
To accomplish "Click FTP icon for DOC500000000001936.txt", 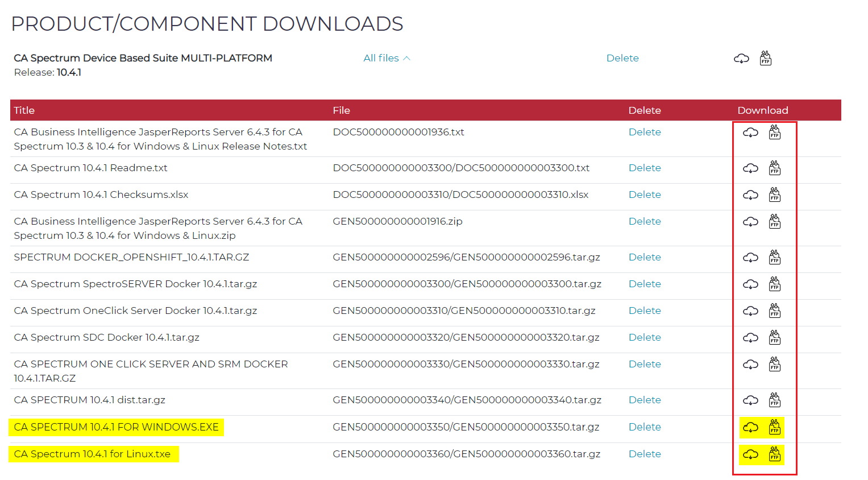I will [775, 133].
